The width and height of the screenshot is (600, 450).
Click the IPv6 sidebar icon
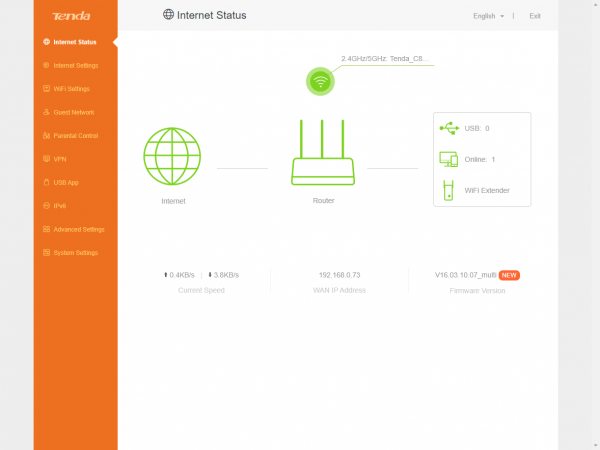[46, 205]
